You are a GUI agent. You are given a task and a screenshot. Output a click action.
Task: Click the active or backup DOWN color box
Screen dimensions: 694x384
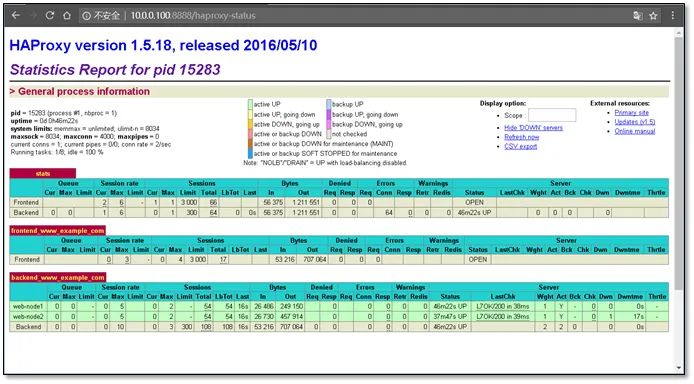coord(250,134)
